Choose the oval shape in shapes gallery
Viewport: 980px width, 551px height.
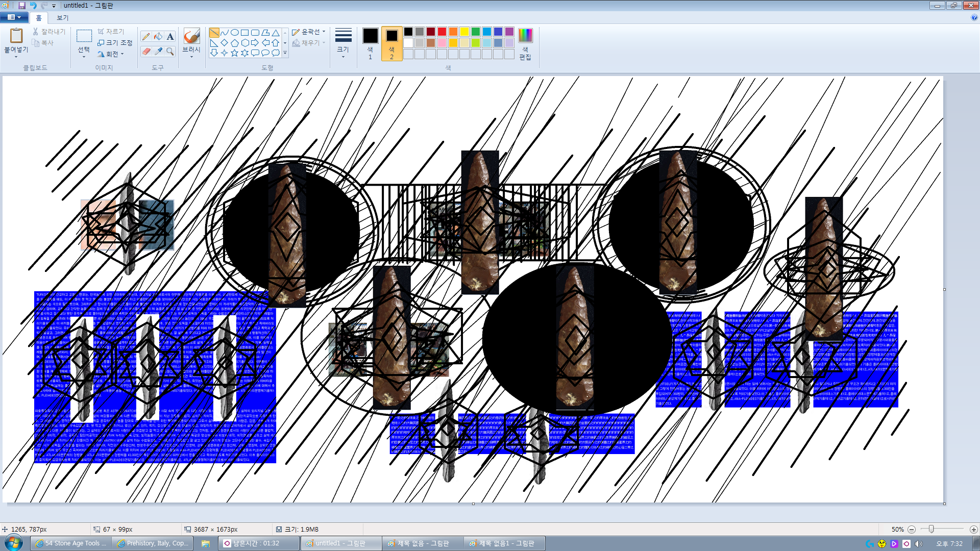pyautogui.click(x=234, y=33)
